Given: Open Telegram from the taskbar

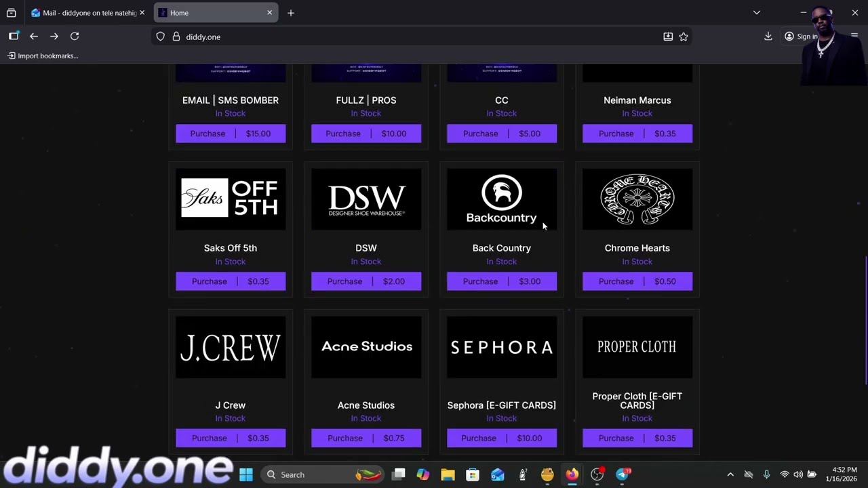Looking at the screenshot, I should point(622,474).
